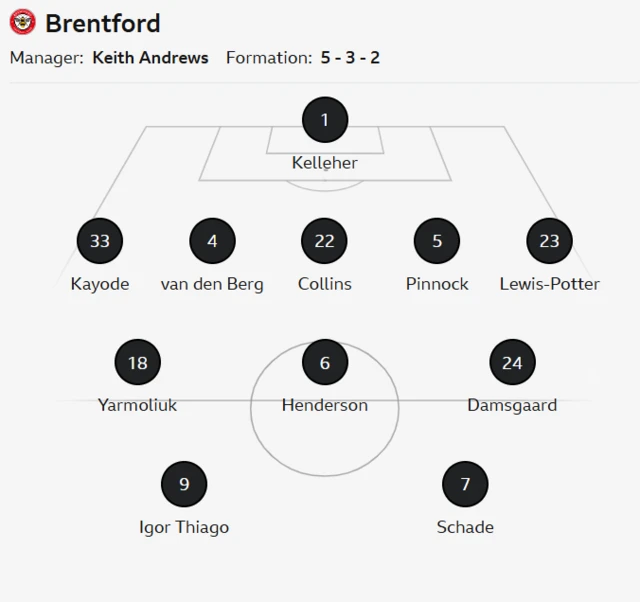Select shirt number 4 circle
This screenshot has width=640, height=602.
click(x=212, y=241)
